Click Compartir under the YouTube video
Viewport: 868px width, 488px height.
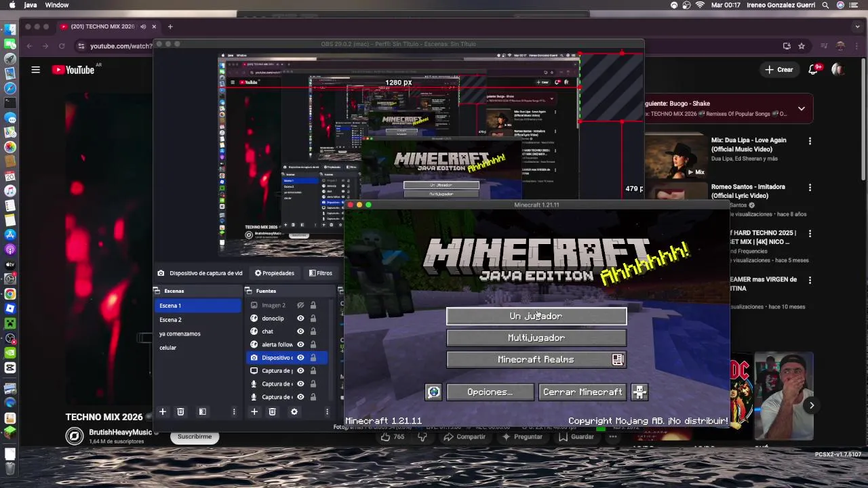(x=465, y=437)
